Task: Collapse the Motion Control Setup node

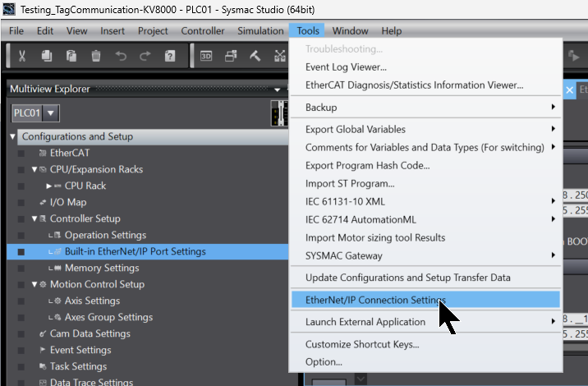Action: point(34,284)
